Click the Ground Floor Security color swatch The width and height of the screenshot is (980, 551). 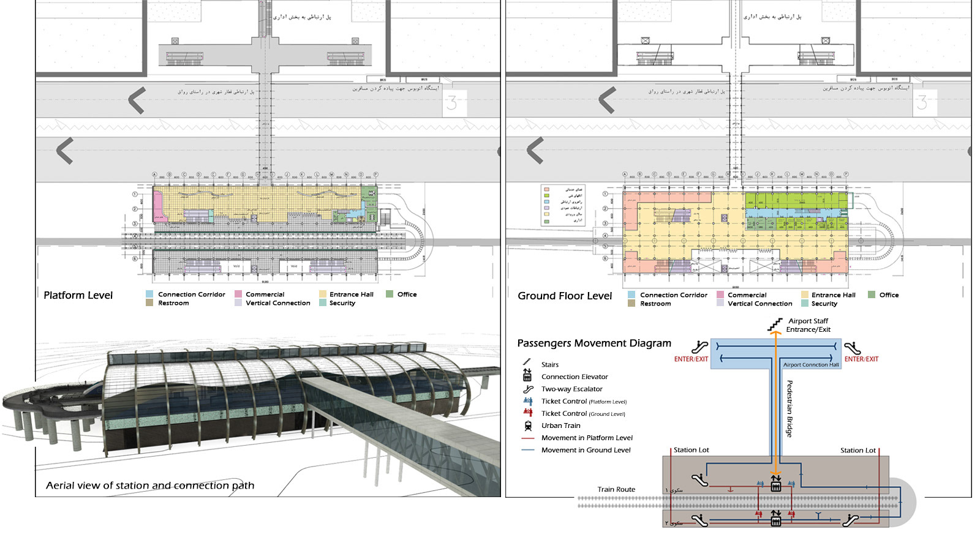(x=805, y=303)
